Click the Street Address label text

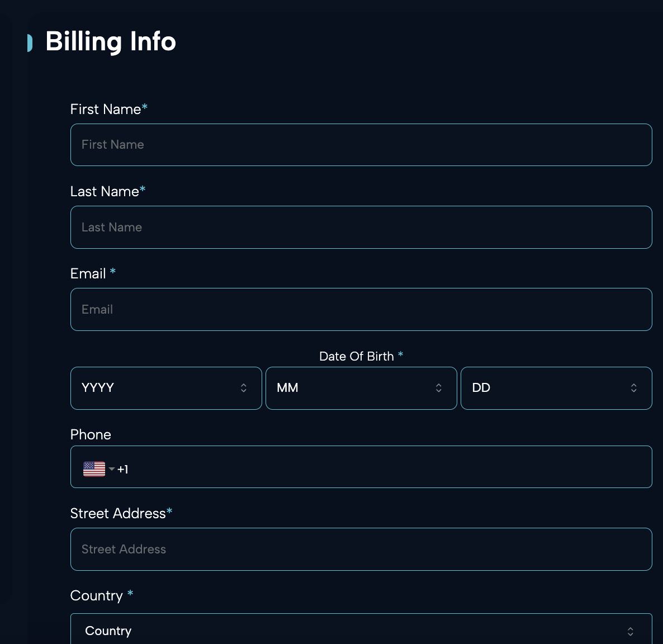pos(118,513)
